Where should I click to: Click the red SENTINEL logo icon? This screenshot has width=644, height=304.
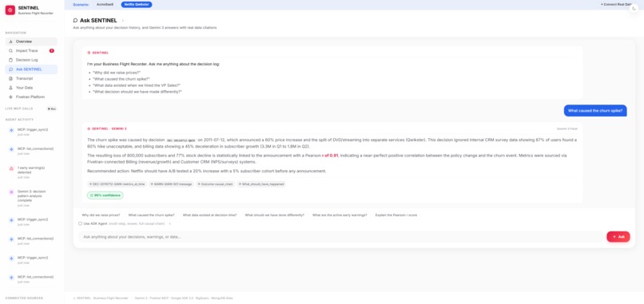click(10, 10)
